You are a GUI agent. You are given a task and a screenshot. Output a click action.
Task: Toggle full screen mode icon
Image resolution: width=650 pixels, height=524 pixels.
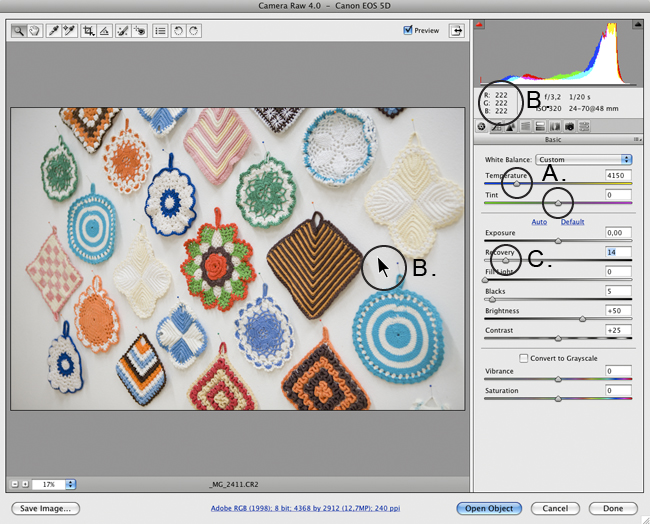click(457, 31)
